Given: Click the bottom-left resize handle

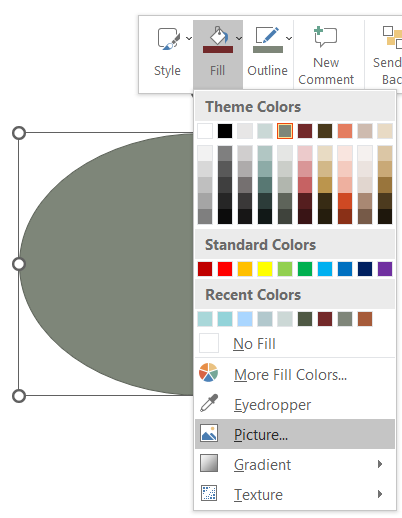Looking at the screenshot, I should (19, 396).
